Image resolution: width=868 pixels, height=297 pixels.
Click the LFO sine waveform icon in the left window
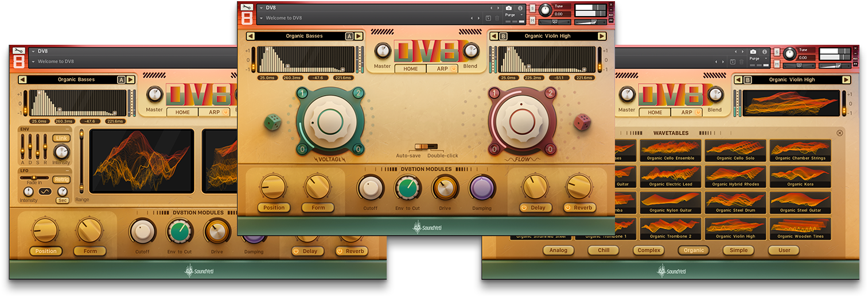pos(45,191)
